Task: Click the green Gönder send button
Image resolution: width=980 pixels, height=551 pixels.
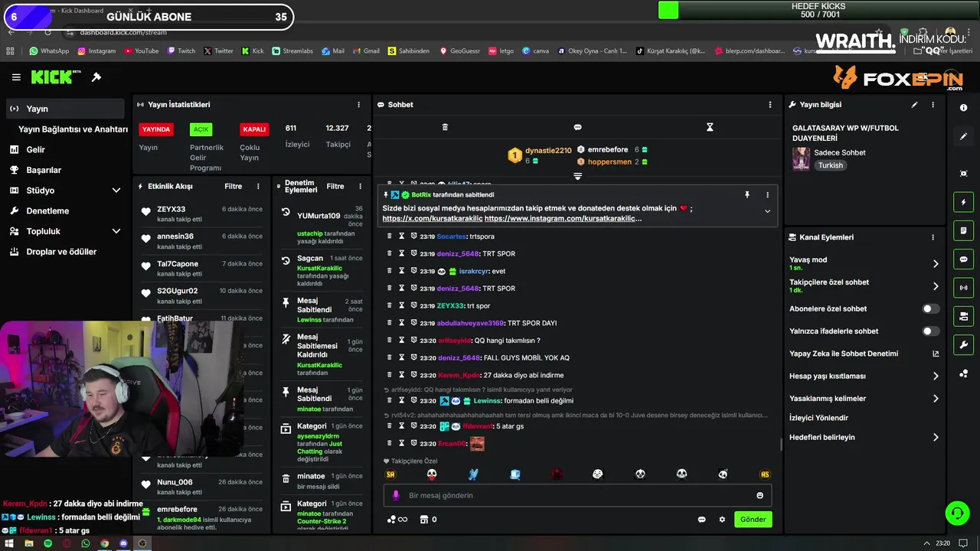Action: (753, 520)
